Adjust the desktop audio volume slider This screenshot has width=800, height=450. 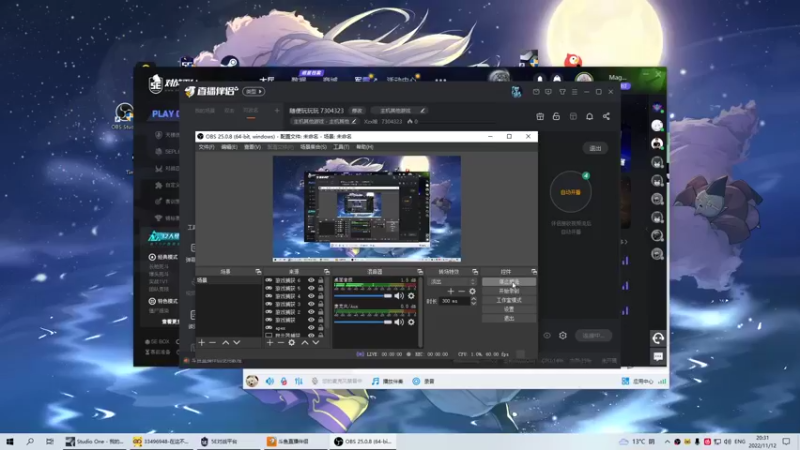click(x=363, y=296)
